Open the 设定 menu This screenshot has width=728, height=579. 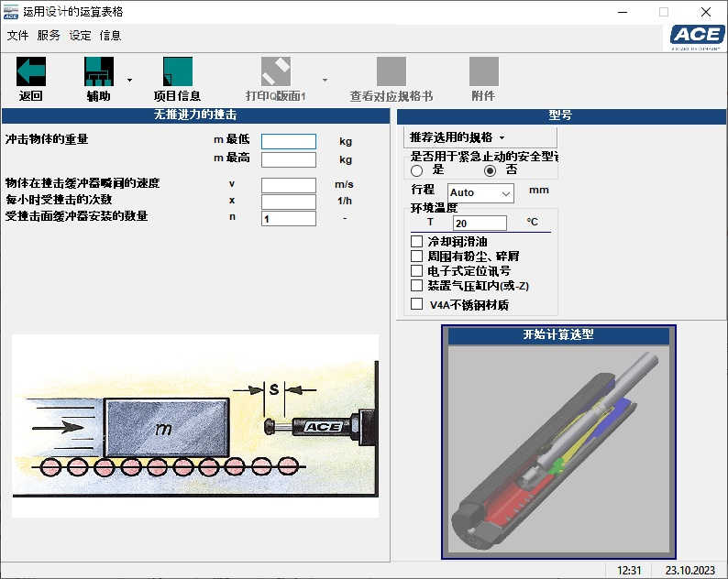click(80, 36)
